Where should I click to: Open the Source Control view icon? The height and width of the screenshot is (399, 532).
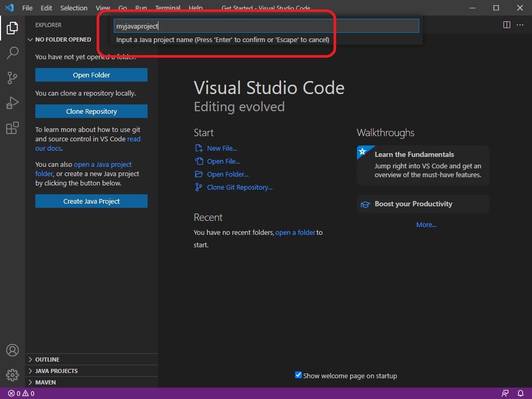coord(12,78)
